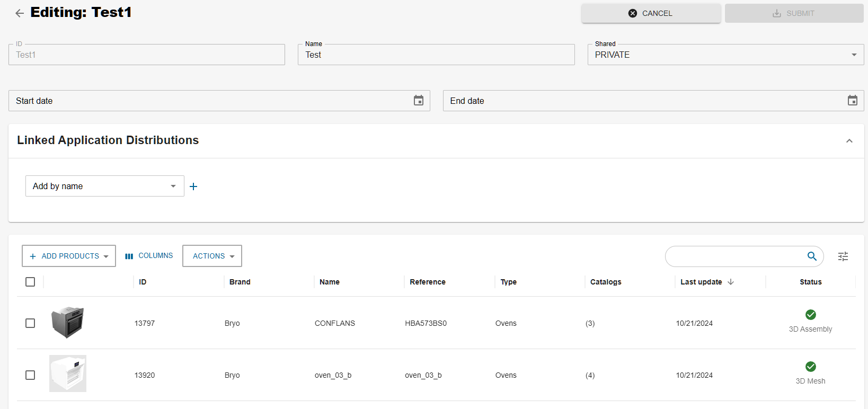Click the End date input field
The height and width of the screenshot is (409, 868).
click(653, 101)
